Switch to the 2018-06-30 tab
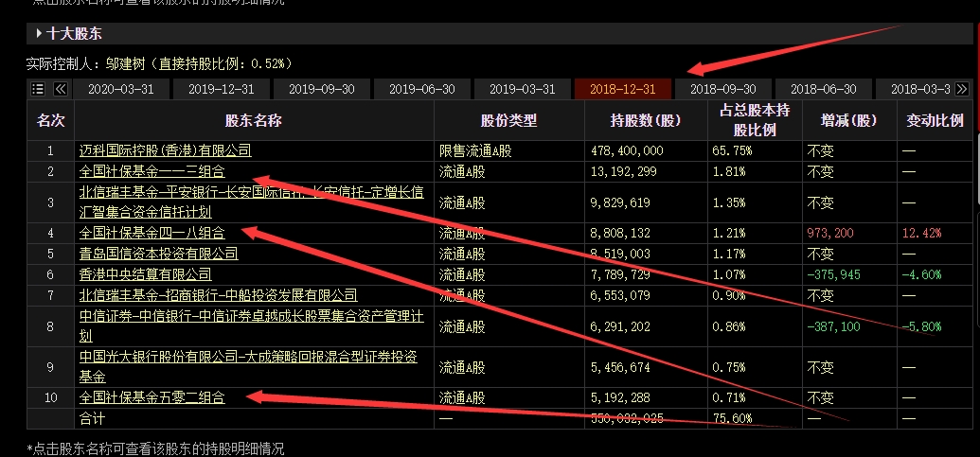Viewport: 980px width, 457px height. 823,89
